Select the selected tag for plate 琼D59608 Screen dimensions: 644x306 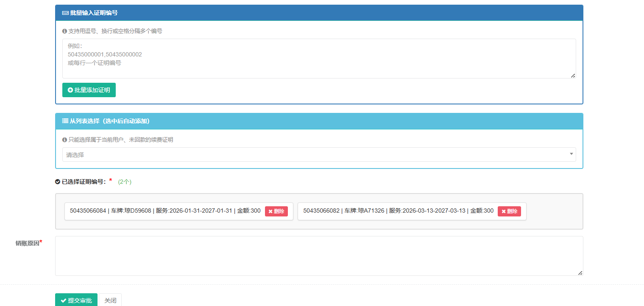point(165,211)
